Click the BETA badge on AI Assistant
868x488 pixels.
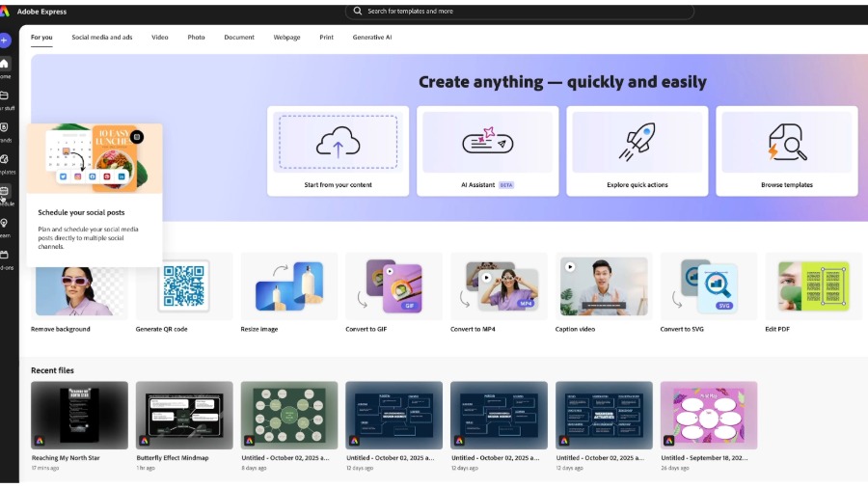506,185
